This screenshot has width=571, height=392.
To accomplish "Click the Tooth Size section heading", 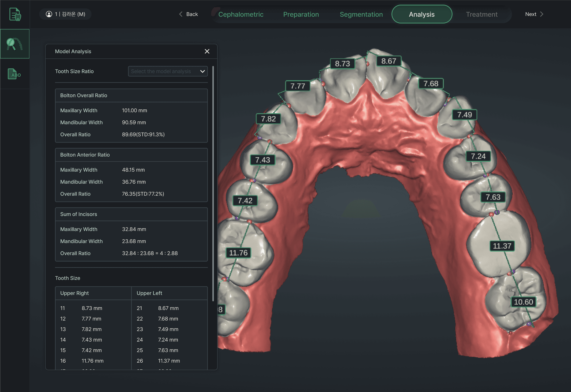I will click(x=68, y=278).
